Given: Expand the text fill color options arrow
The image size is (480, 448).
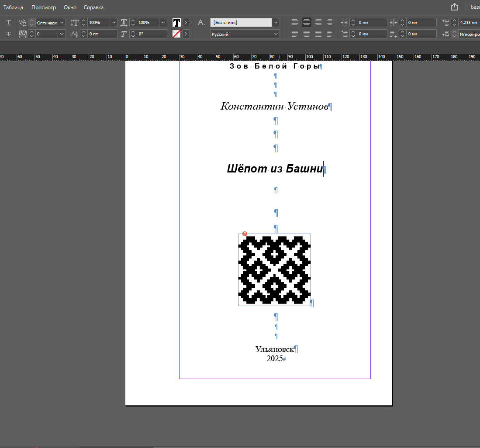Looking at the screenshot, I should (x=186, y=22).
